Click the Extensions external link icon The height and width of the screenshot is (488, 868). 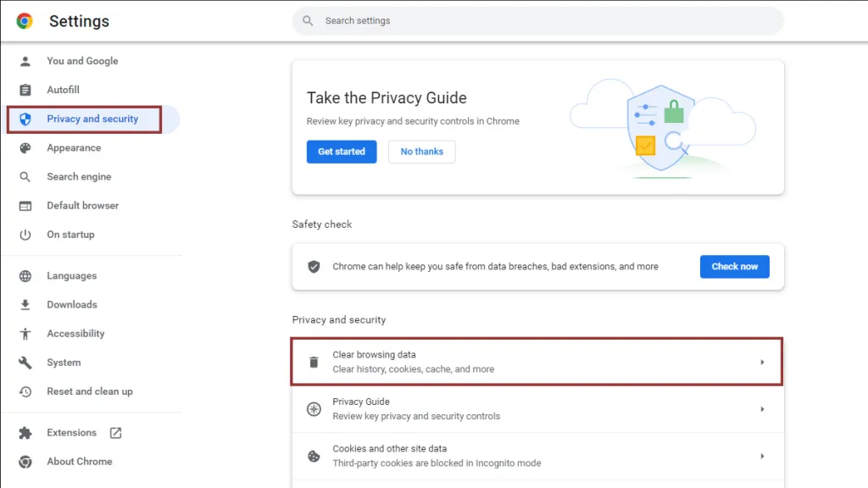pyautogui.click(x=115, y=433)
